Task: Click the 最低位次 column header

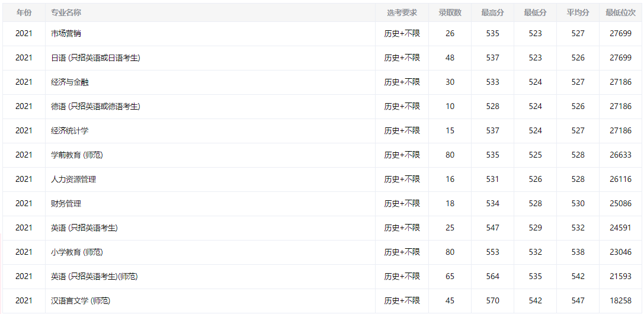Action: coord(620,12)
